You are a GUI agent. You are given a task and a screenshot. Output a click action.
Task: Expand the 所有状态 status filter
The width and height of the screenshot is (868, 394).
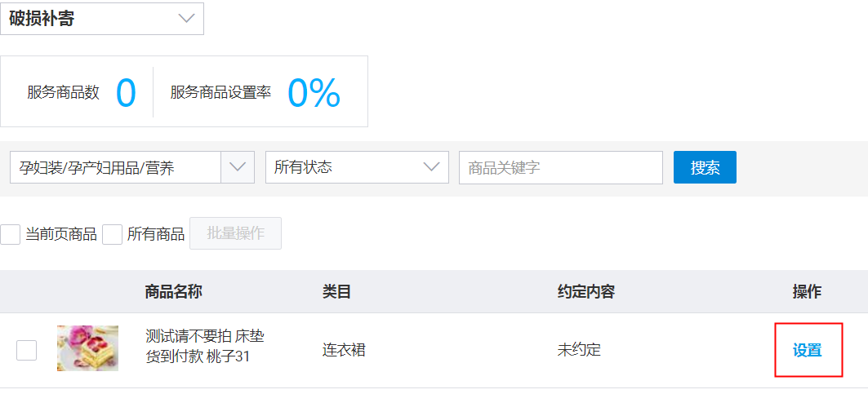(x=357, y=167)
